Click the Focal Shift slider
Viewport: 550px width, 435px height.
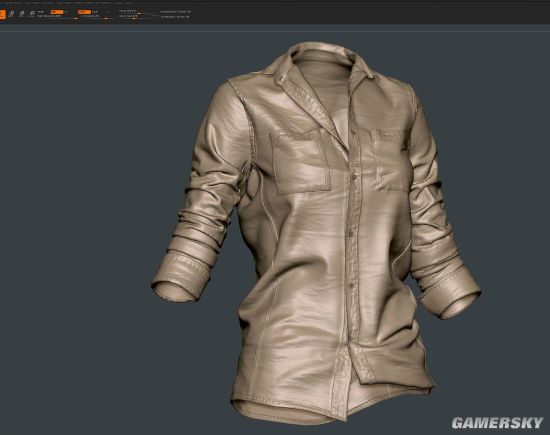pos(136,12)
